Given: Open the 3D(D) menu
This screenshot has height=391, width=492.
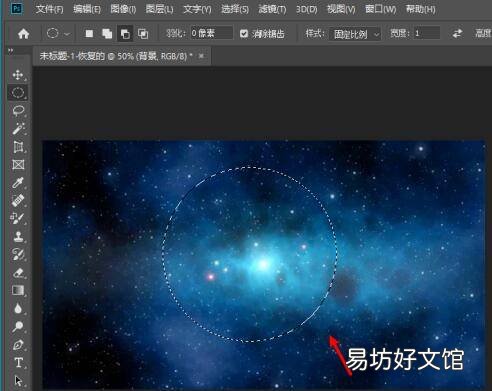Looking at the screenshot, I should pyautogui.click(x=306, y=9).
